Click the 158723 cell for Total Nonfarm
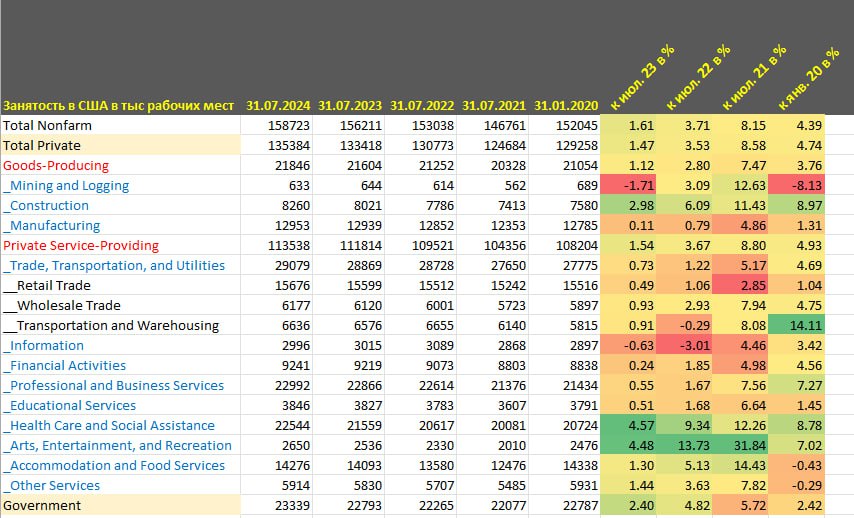854x518 pixels. click(289, 126)
